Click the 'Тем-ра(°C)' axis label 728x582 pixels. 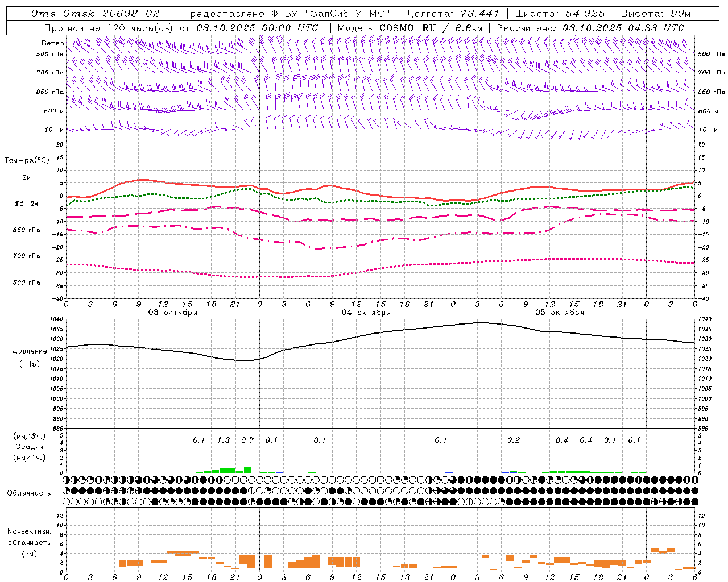(27, 161)
